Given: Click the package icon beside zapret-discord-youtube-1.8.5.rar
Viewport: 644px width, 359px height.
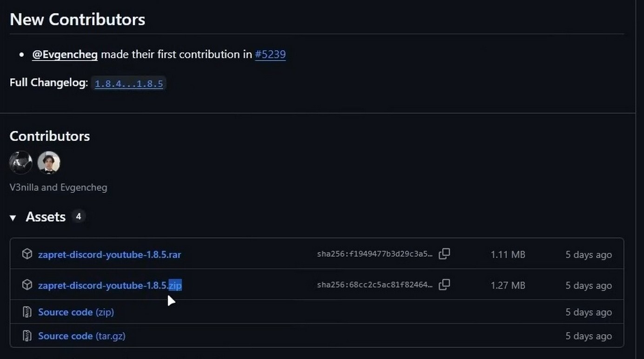Looking at the screenshot, I should click(x=27, y=254).
